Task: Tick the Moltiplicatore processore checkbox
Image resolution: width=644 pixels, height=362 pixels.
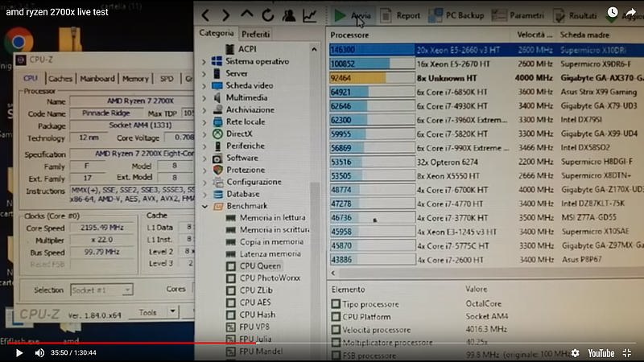Action: click(336, 343)
